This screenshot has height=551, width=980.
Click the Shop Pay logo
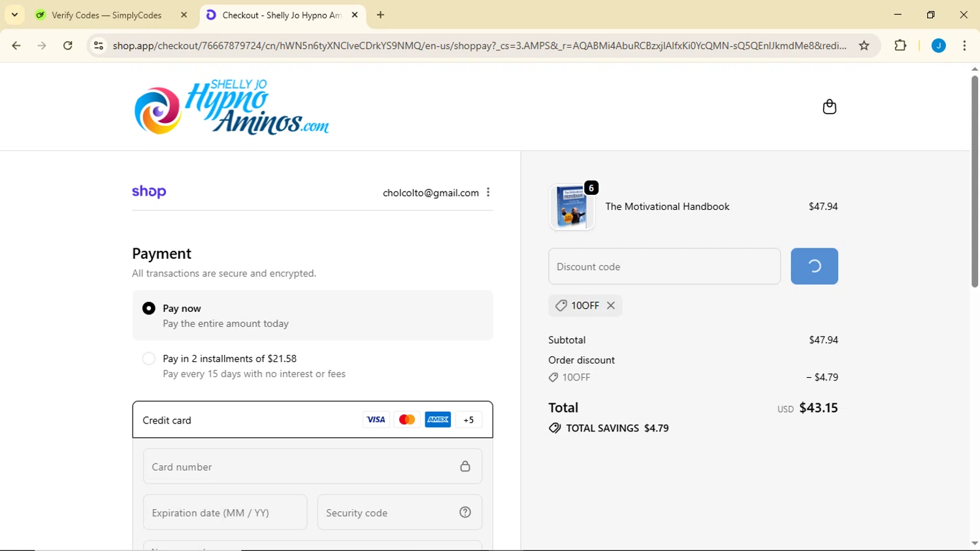pyautogui.click(x=149, y=192)
